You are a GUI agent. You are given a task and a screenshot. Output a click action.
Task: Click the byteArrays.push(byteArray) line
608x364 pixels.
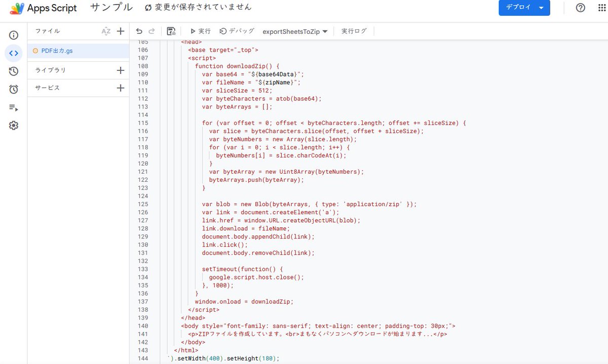click(x=256, y=180)
